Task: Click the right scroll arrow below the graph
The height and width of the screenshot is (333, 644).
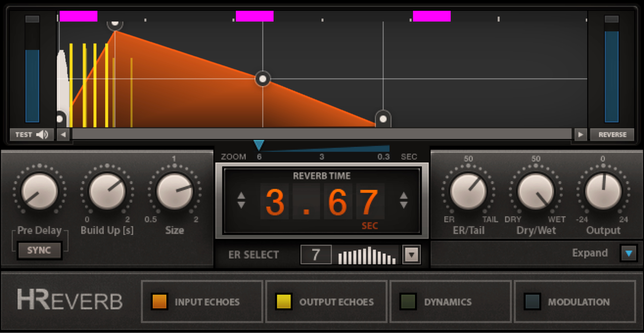Action: (x=580, y=135)
